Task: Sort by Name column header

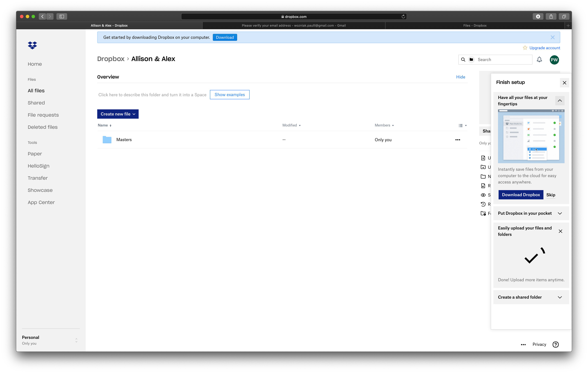Action: (x=105, y=125)
